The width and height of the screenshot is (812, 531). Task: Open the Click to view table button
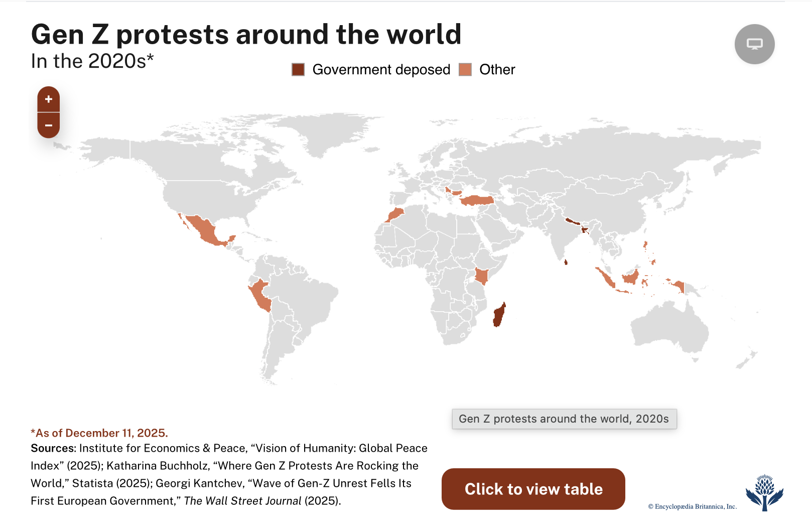pos(533,489)
